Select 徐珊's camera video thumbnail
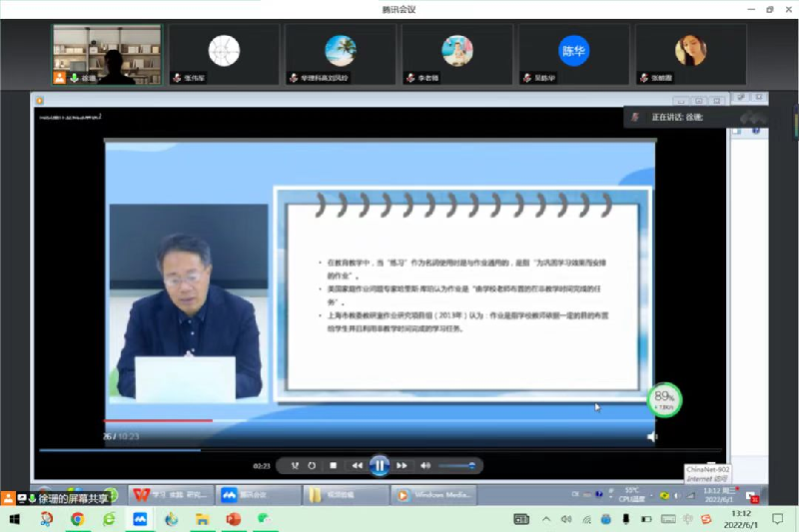 click(107, 54)
